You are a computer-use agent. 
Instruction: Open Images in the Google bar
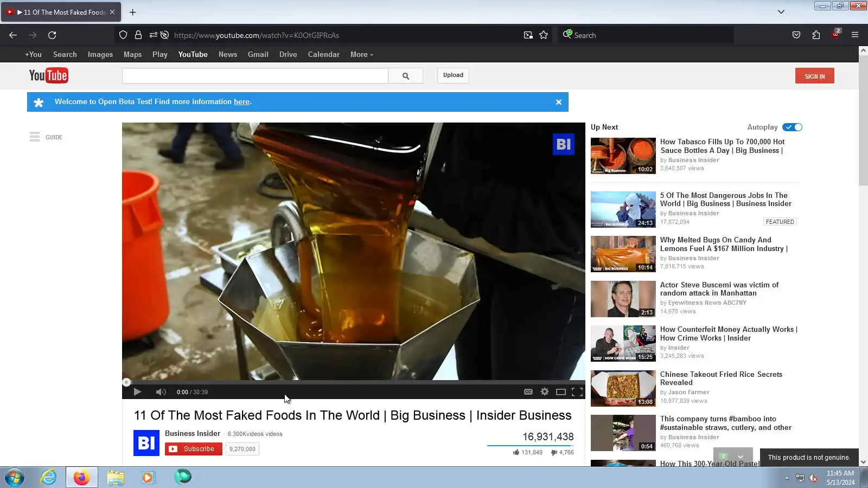tap(100, 54)
